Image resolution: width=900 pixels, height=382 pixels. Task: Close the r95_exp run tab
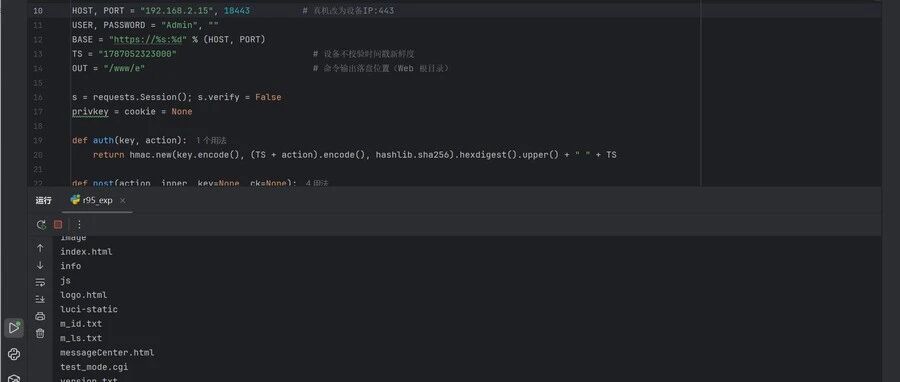click(x=123, y=201)
